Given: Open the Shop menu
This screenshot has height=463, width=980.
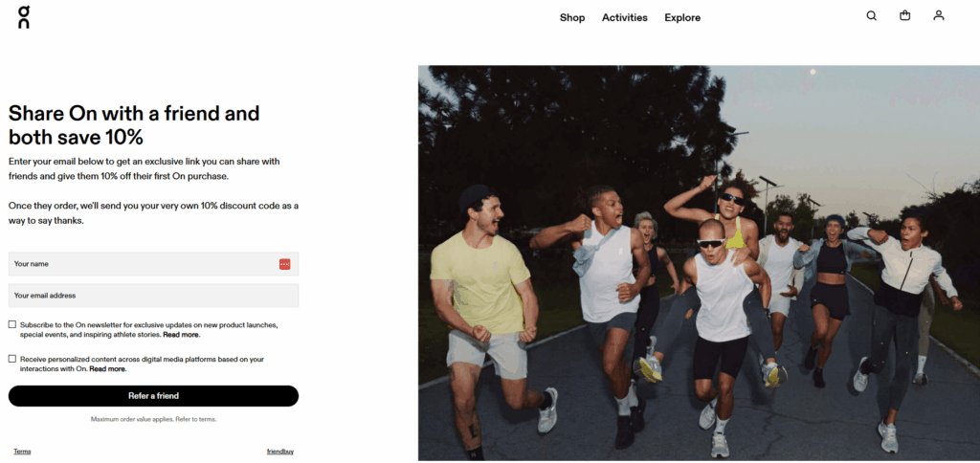Looking at the screenshot, I should click(572, 17).
